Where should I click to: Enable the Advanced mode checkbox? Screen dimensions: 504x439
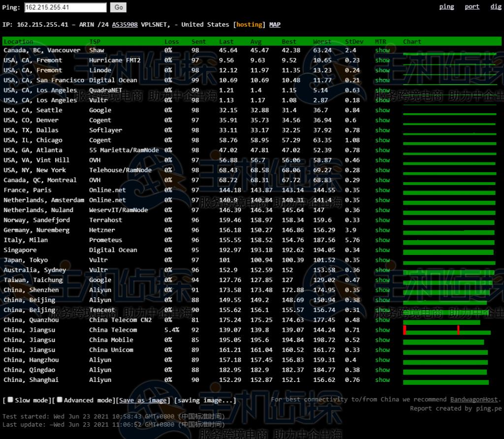click(59, 400)
